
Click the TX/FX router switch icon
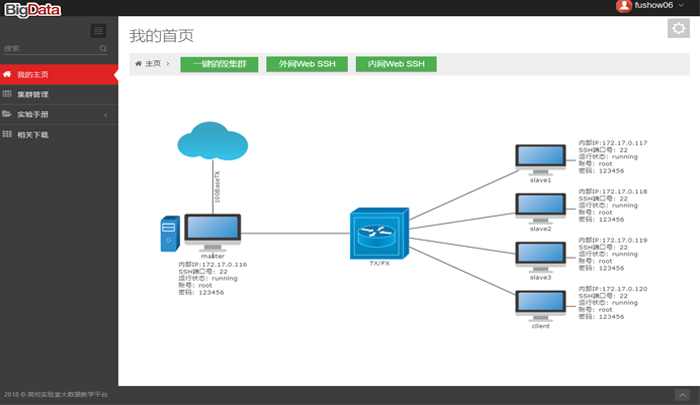(379, 234)
